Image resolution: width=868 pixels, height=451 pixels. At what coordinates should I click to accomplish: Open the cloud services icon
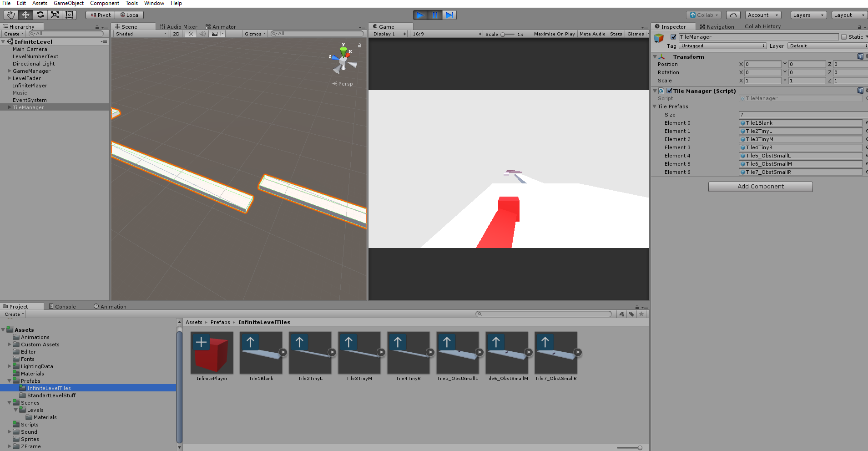coord(733,15)
